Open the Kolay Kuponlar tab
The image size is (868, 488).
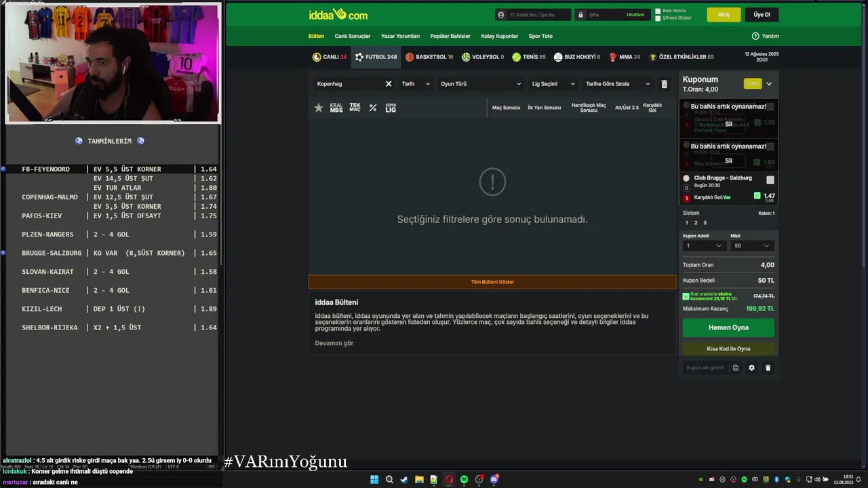pyautogui.click(x=500, y=36)
